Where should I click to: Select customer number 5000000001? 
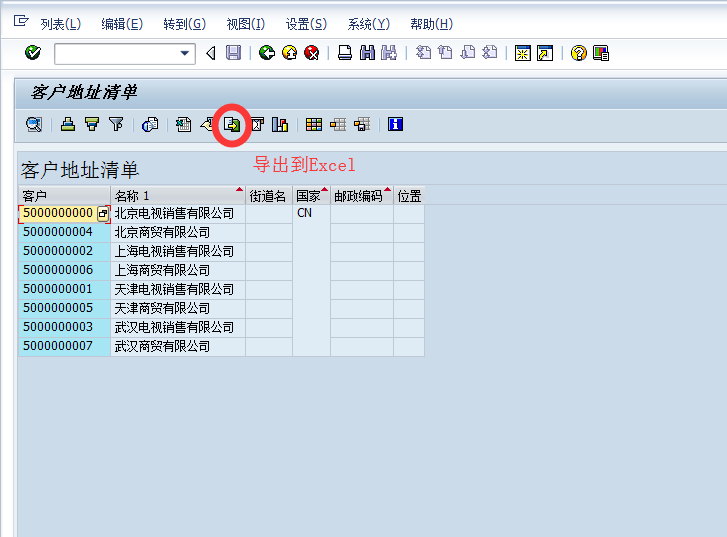coord(64,289)
